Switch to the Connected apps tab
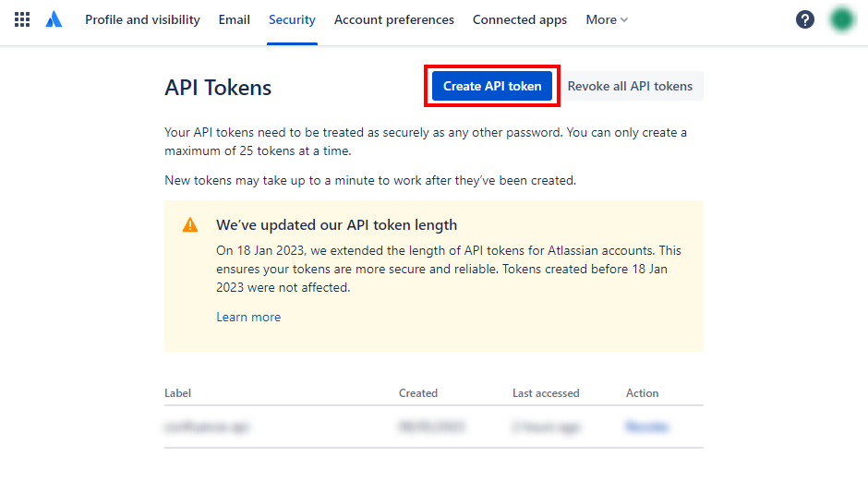Screen dimensions: 868x481 point(520,19)
